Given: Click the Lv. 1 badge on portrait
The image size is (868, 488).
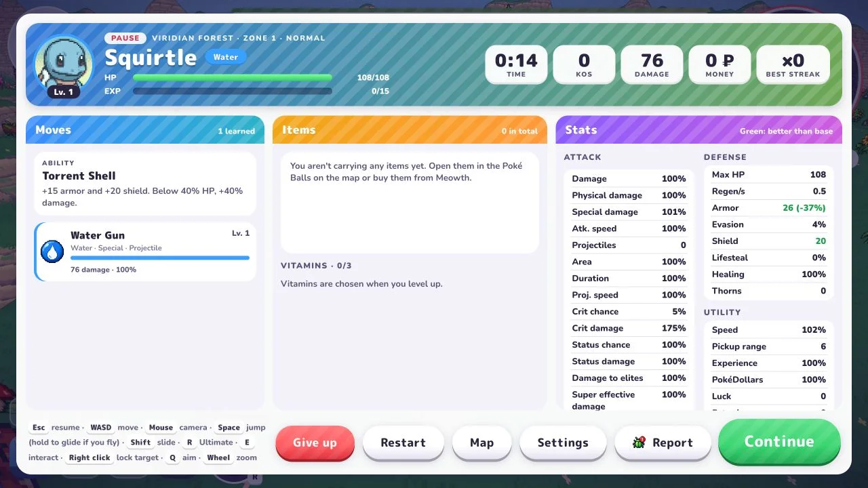Looking at the screenshot, I should (64, 91).
